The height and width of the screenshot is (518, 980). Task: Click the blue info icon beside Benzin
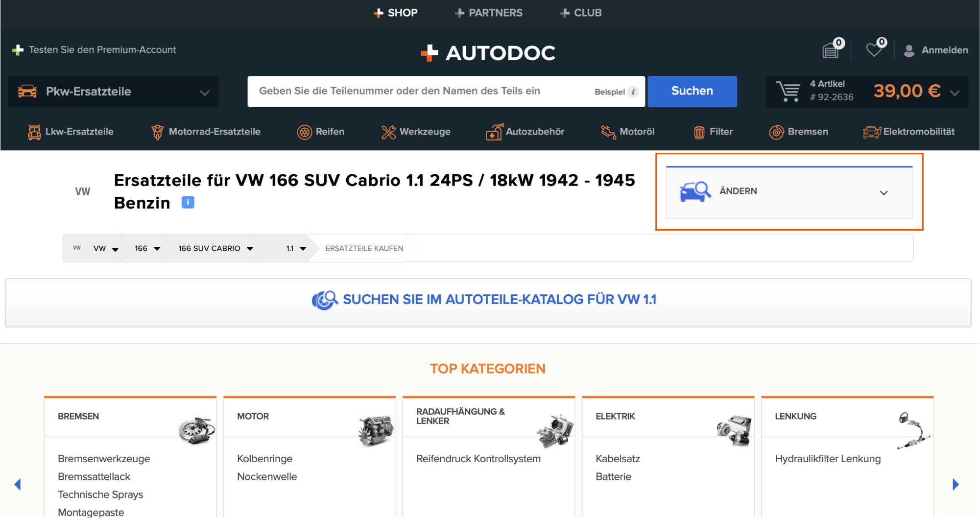(x=188, y=202)
